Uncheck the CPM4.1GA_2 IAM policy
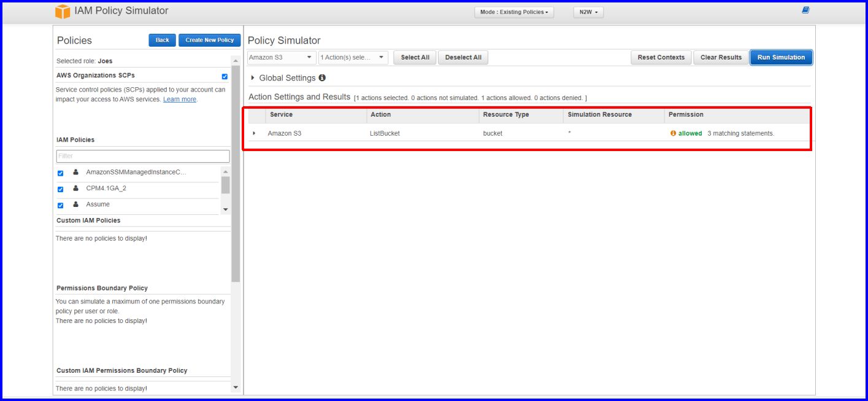Viewport: 868px width, 401px height. [60, 189]
